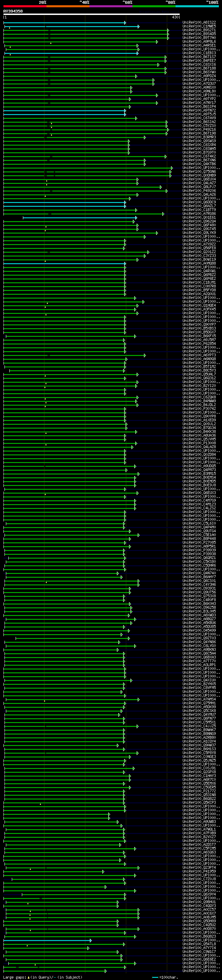Viewport: 222px width, 980px height.
Task: Select hit label UniRef100_A9P8L6
Action: click(x=199, y=41)
